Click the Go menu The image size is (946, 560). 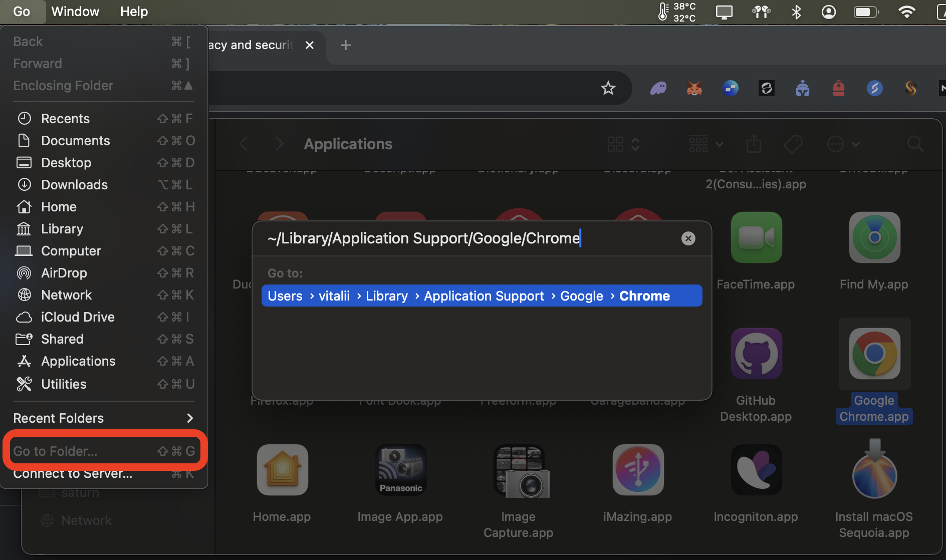click(22, 12)
